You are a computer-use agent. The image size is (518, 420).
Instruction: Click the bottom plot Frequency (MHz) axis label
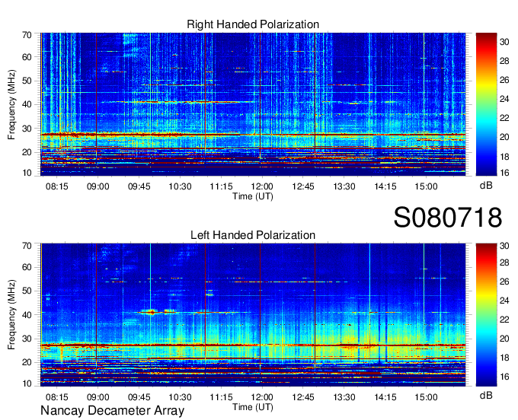click(x=11, y=315)
